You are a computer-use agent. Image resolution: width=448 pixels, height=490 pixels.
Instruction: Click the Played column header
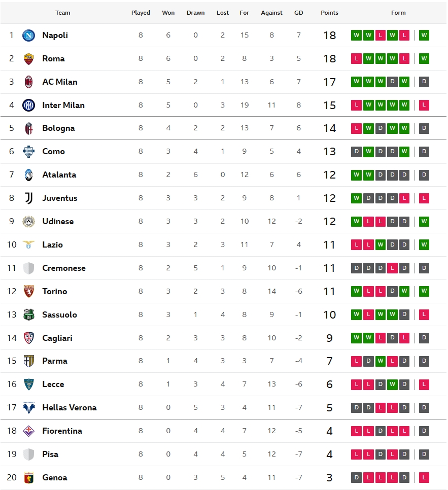pyautogui.click(x=141, y=13)
